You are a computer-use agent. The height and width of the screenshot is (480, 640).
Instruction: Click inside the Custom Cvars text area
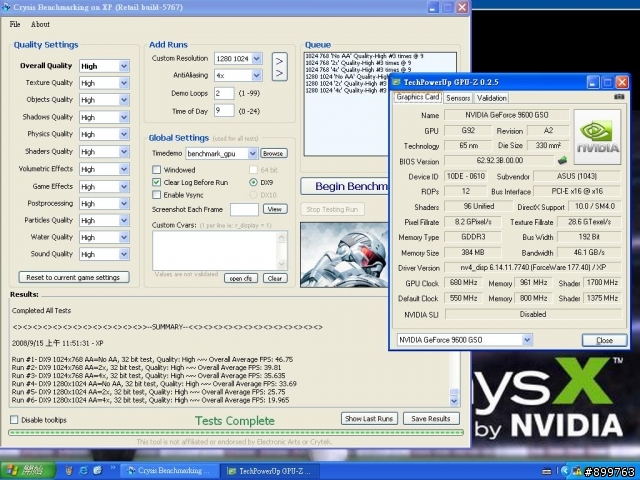pos(215,250)
